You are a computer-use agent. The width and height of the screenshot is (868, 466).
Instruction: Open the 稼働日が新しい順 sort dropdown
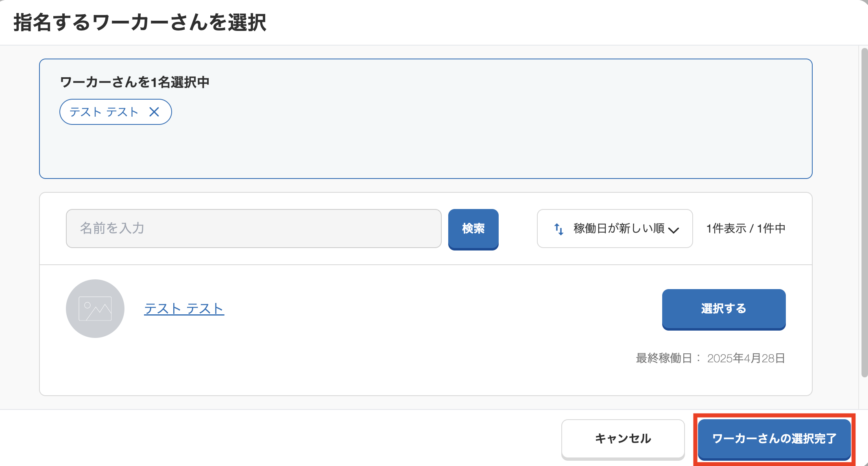pyautogui.click(x=614, y=229)
